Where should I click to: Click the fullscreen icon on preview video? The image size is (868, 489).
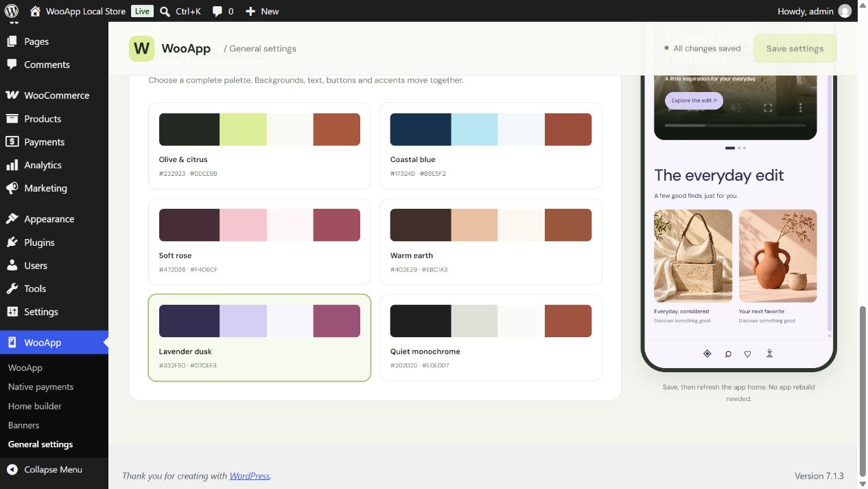tap(768, 108)
